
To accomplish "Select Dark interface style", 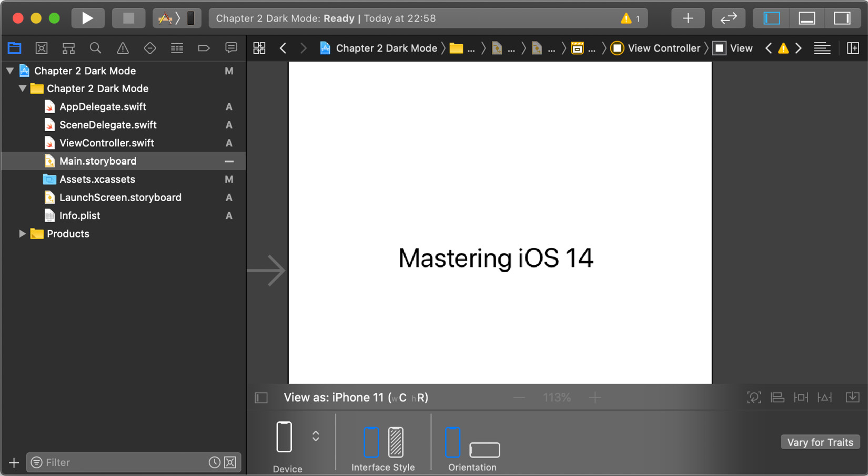I will [x=396, y=442].
